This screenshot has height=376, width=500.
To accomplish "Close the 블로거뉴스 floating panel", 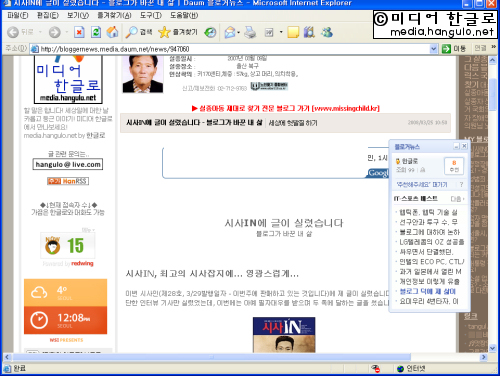I will [464, 146].
